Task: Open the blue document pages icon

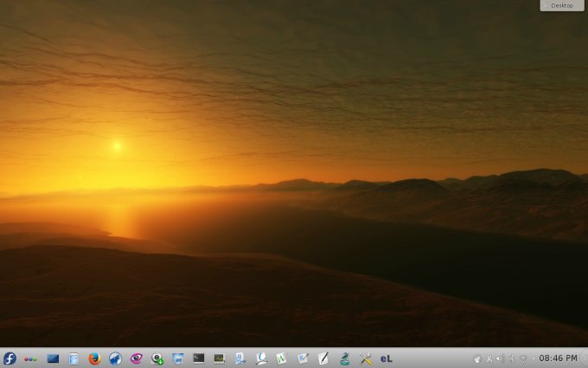Action: (x=240, y=358)
